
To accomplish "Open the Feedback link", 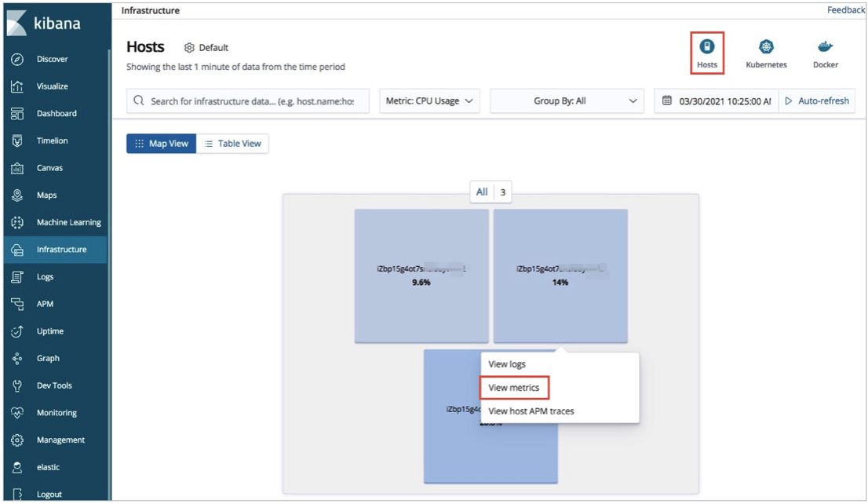I will click(x=845, y=10).
